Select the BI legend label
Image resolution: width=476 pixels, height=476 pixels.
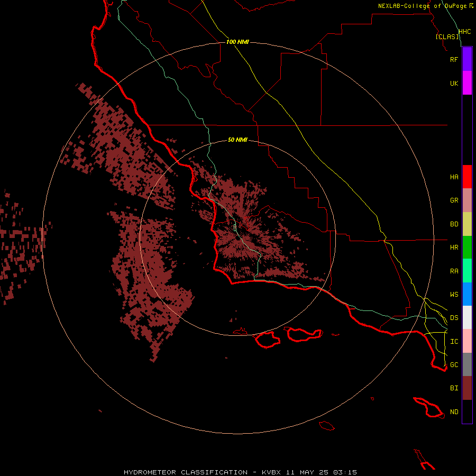454,388
